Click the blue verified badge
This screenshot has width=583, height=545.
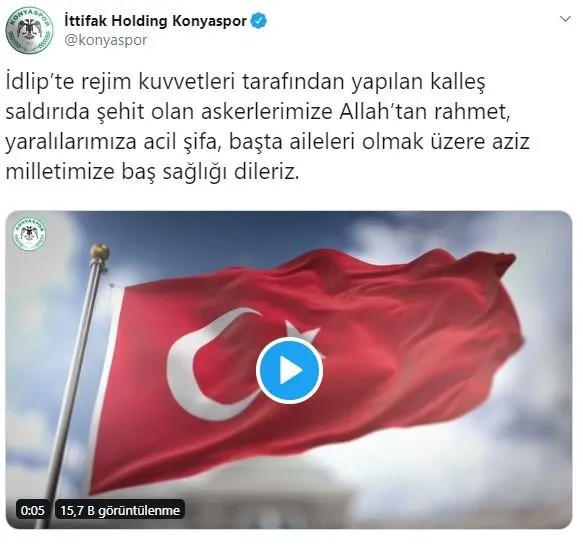coord(259,21)
